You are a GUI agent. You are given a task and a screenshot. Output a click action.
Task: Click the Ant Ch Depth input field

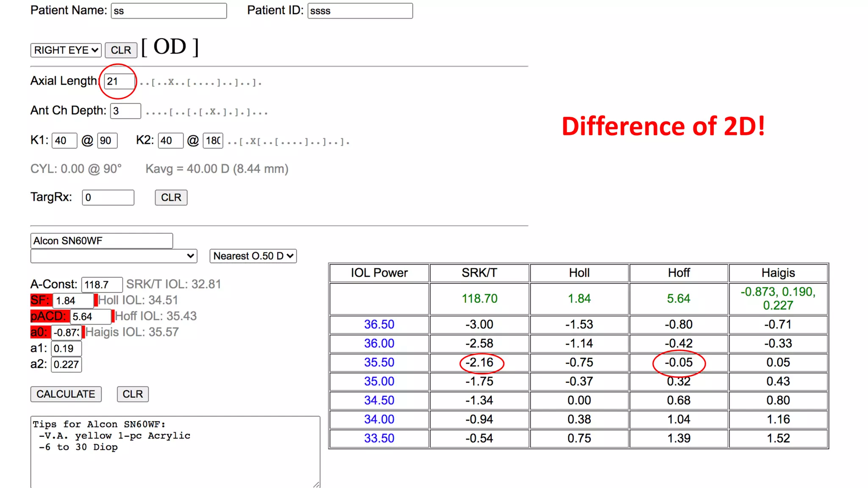pos(125,111)
